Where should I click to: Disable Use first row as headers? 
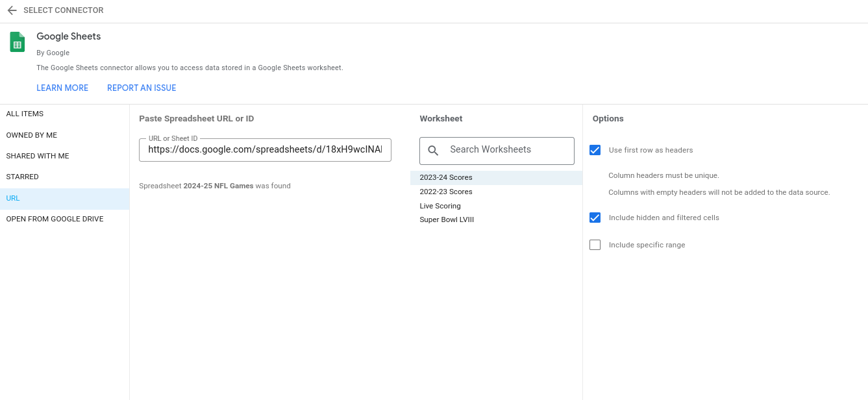pos(595,150)
